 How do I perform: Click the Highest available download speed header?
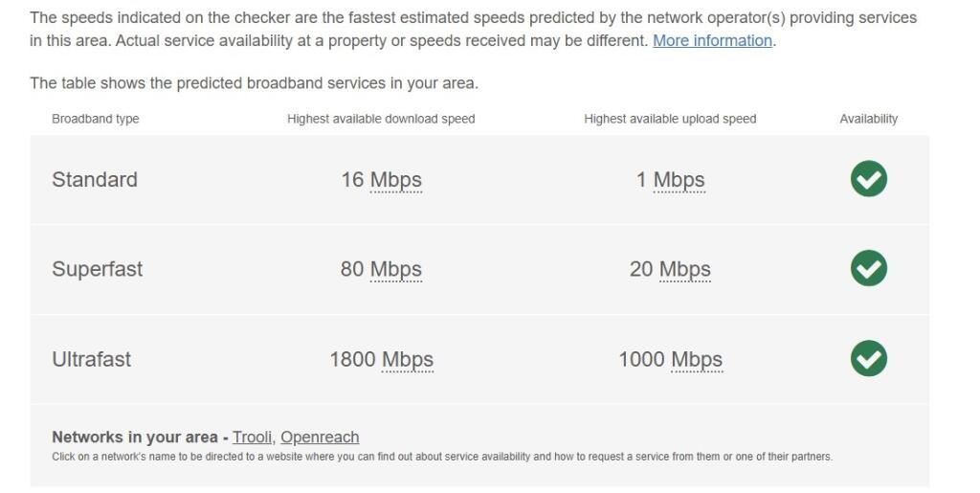(x=381, y=119)
